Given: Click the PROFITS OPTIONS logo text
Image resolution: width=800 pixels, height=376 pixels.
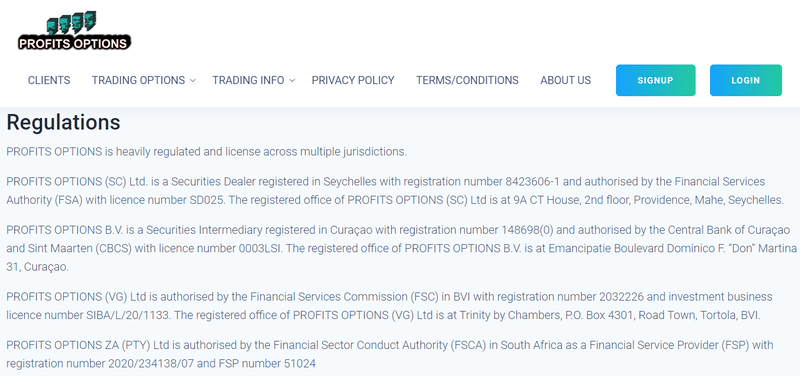Looking at the screenshot, I should tap(74, 43).
